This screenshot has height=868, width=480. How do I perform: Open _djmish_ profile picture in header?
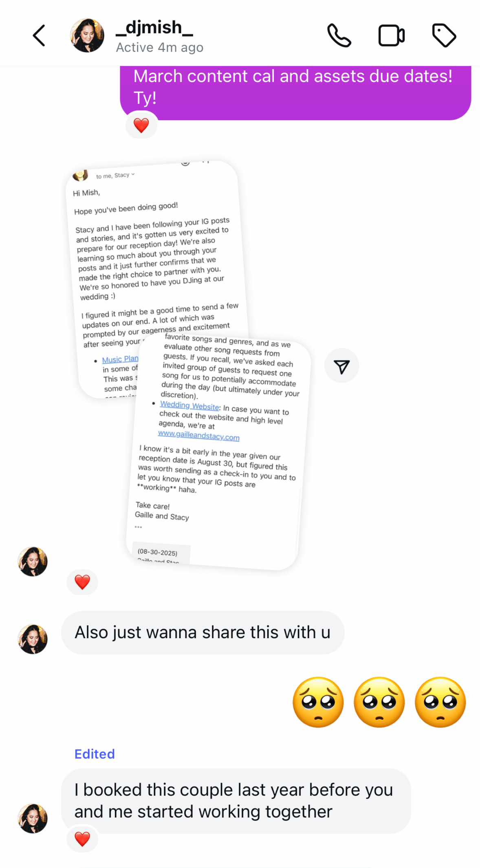click(87, 35)
